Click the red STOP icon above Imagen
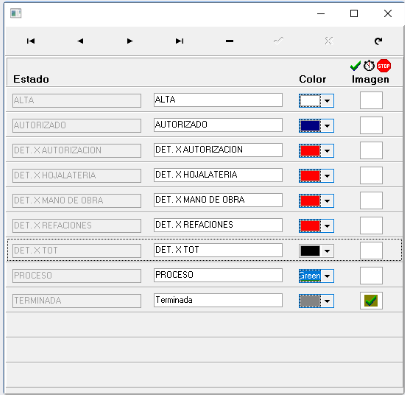 [x=384, y=66]
